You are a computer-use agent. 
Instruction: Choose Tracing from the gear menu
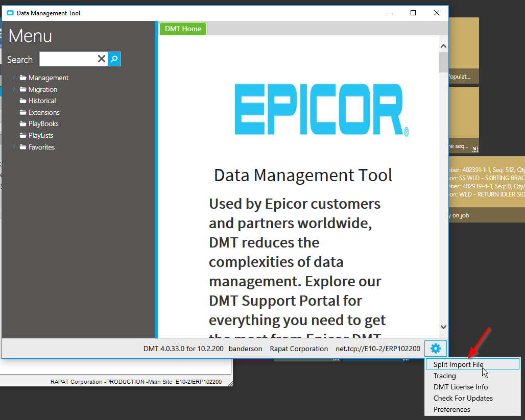(x=445, y=376)
